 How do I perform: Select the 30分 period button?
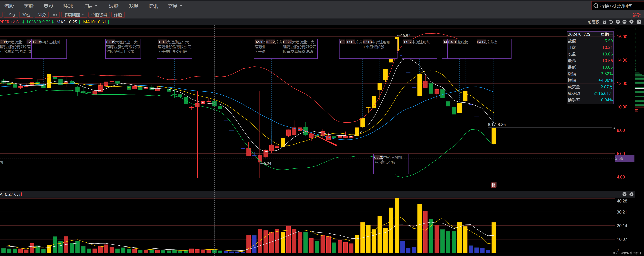[26, 15]
